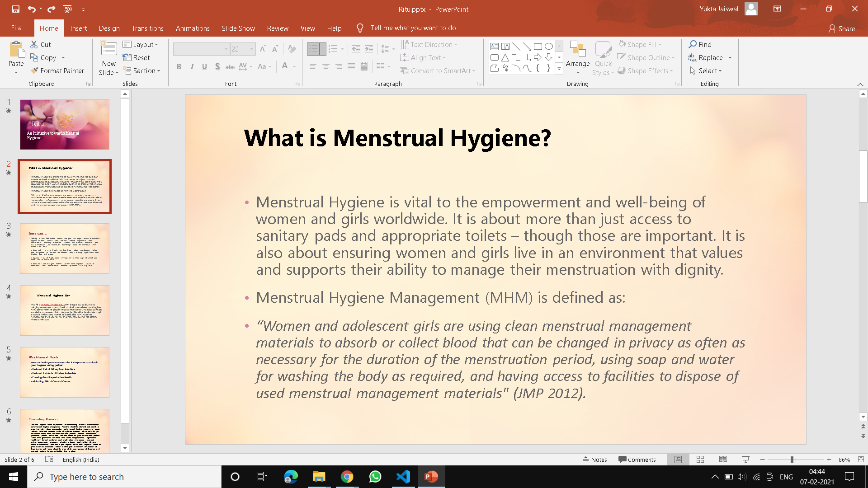Screen dimensions: 868x488
Task: Open Visual Studio Code from taskbar
Action: [x=403, y=477]
